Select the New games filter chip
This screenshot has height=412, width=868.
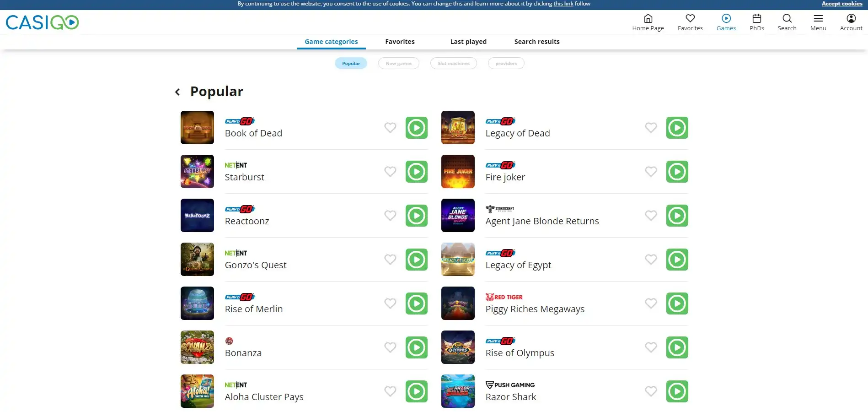point(398,63)
